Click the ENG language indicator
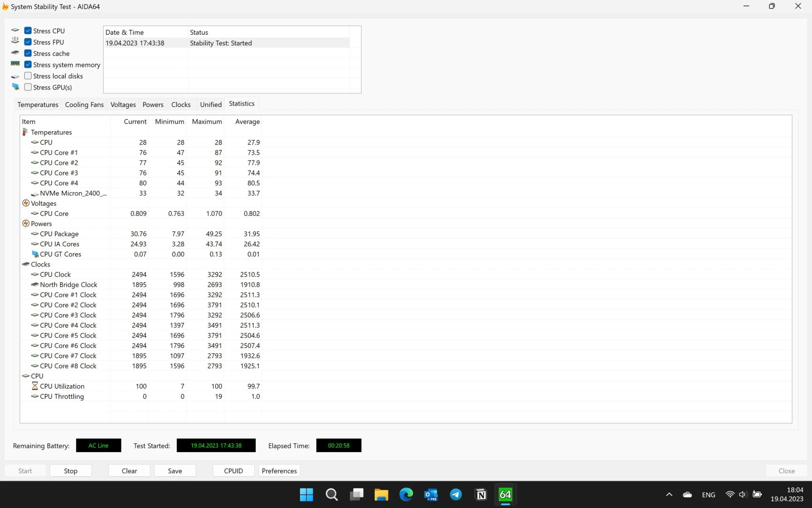 pos(708,495)
